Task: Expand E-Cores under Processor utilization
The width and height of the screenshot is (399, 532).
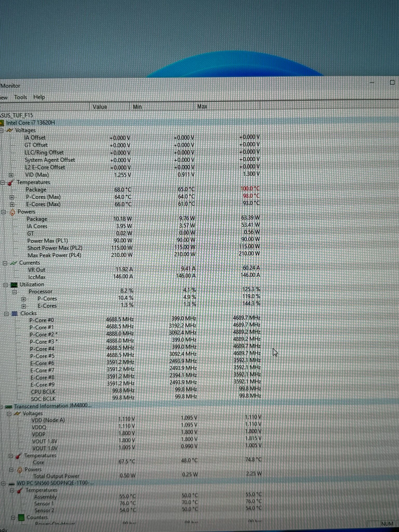Action: pos(24,306)
